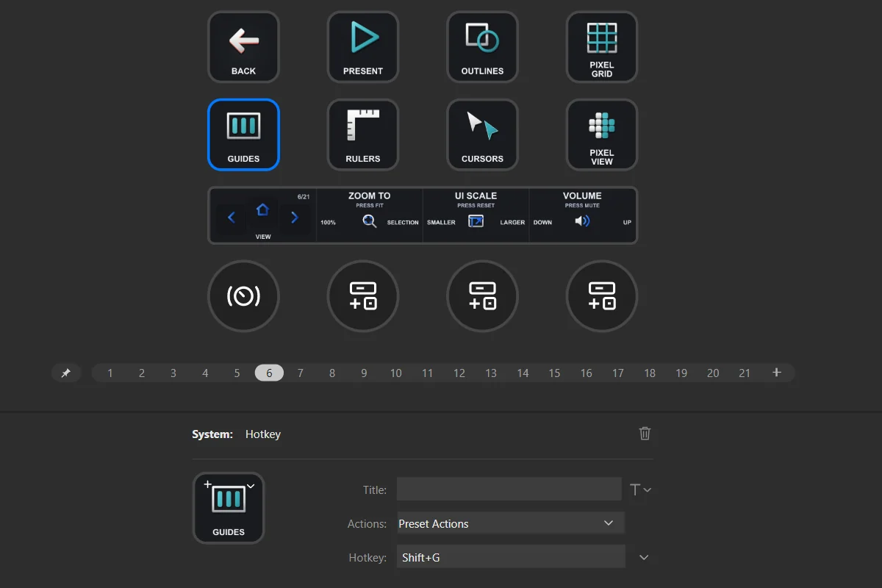Viewport: 882px width, 588px height.
Task: Select the Outlines key
Action: coord(482,47)
